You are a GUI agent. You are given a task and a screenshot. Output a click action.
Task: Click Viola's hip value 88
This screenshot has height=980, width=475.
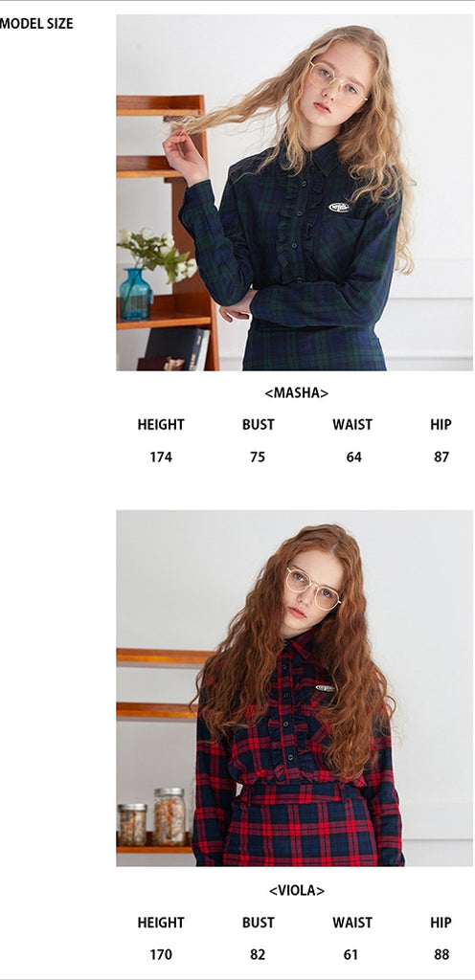[x=441, y=955]
